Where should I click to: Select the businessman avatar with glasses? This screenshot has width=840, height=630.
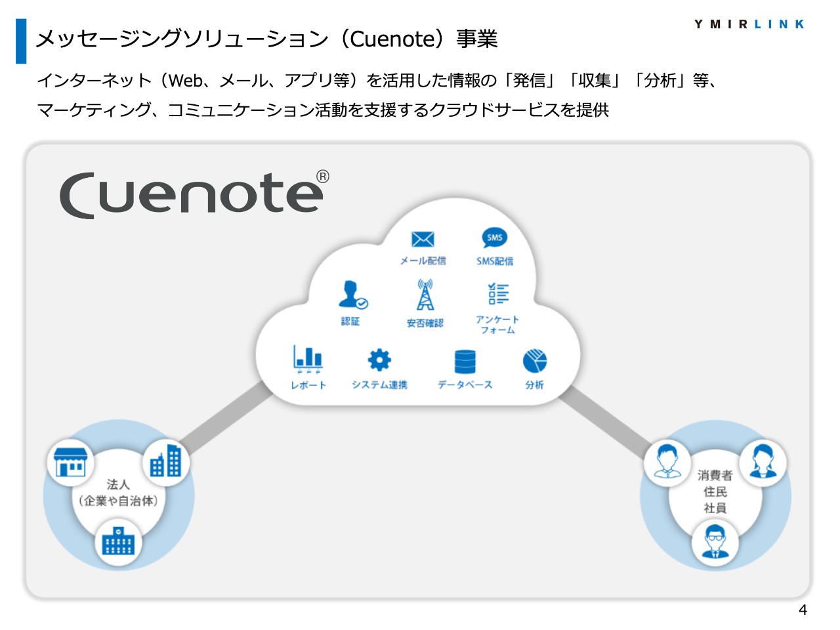pyautogui.click(x=715, y=542)
